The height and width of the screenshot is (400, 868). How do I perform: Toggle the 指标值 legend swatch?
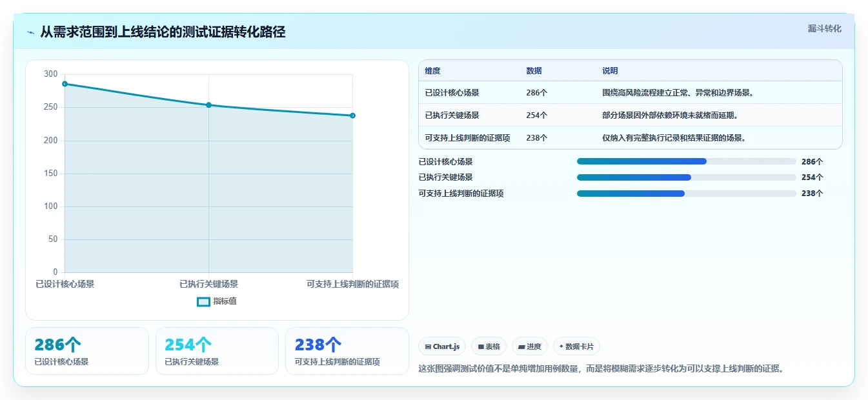click(203, 301)
